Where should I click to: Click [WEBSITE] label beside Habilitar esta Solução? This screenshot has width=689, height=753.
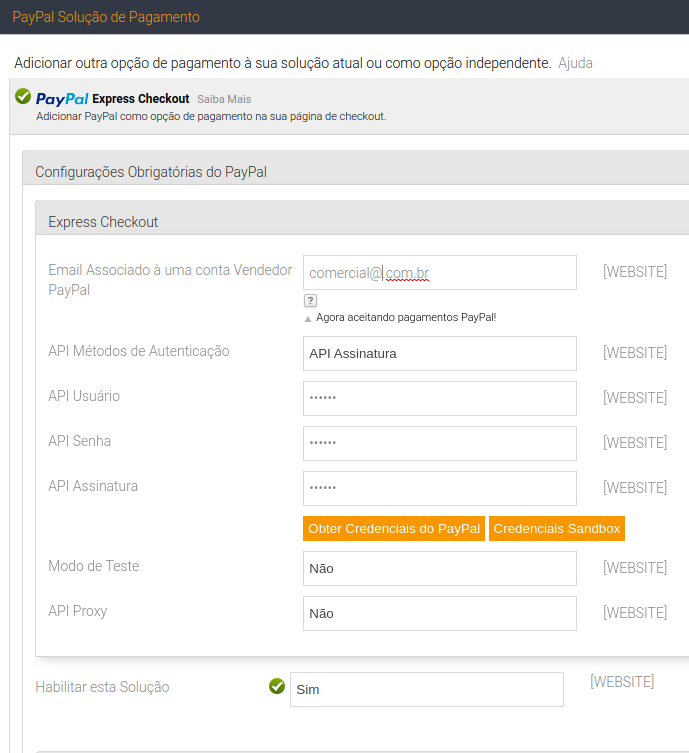622,681
